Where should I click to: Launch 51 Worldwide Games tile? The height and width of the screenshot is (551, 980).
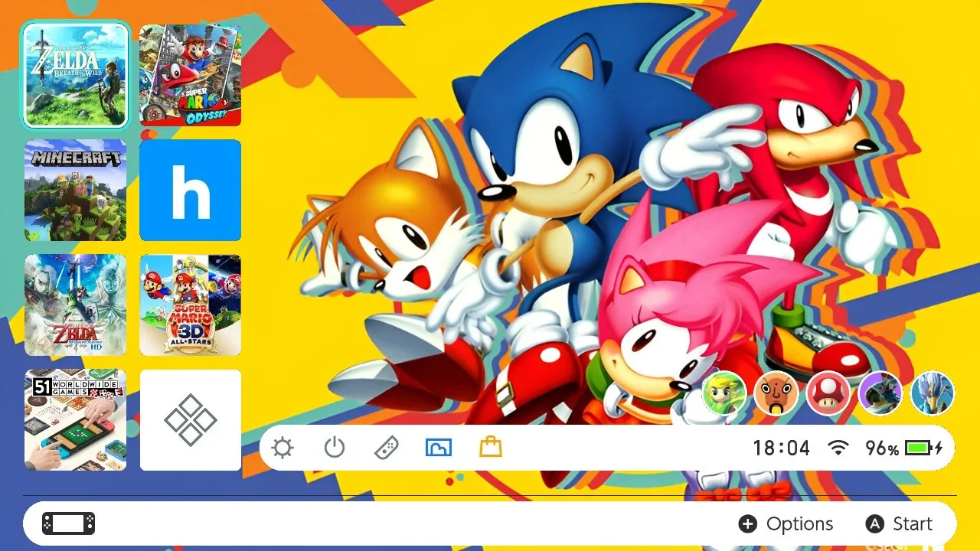tap(76, 419)
